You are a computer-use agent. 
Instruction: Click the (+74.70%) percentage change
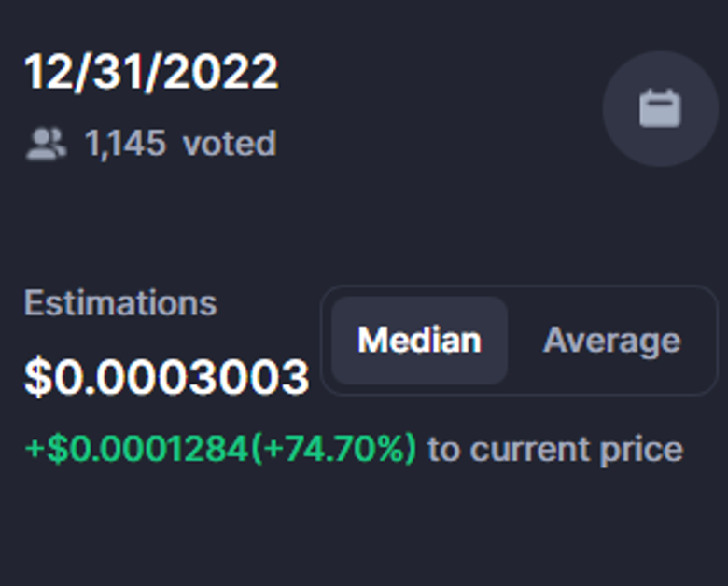pos(333,450)
